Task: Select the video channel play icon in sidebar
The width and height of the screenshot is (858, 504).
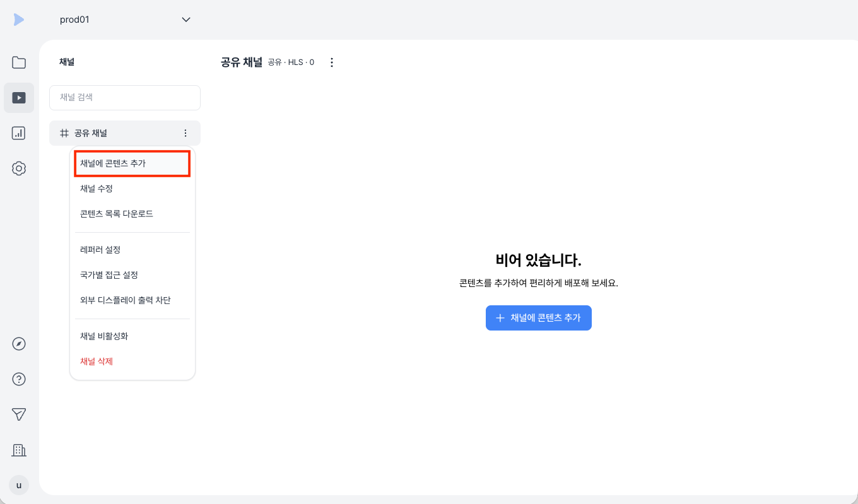Action: pyautogui.click(x=19, y=98)
